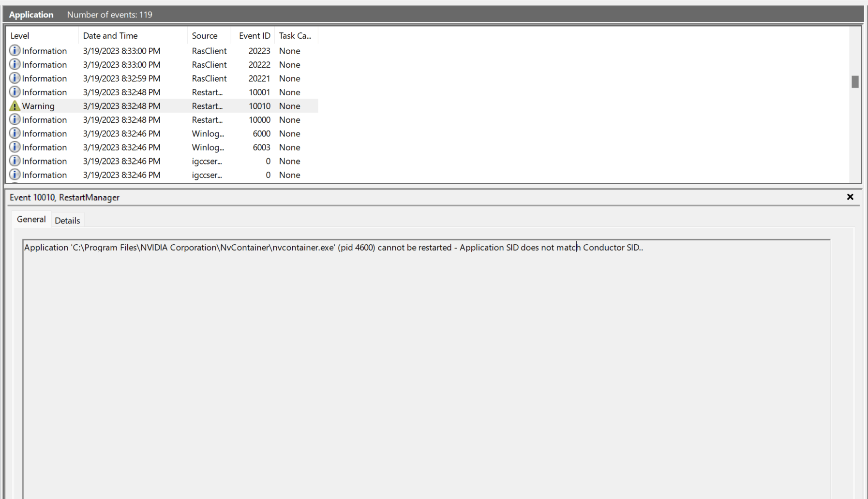Click the Information icon for event 6003
The image size is (868, 499).
pos(15,147)
